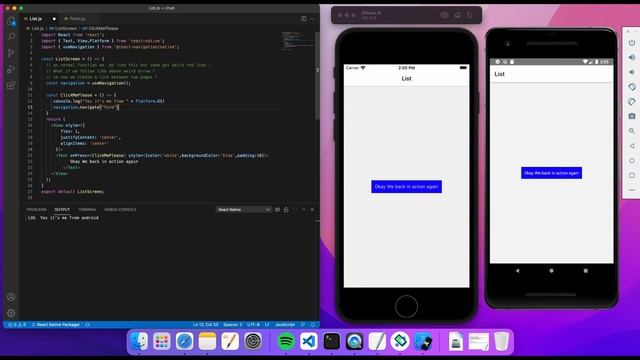Screen dimensions: 640x360
Task: Click the emulator toolbar more options ellipsis
Action: click(632, 190)
